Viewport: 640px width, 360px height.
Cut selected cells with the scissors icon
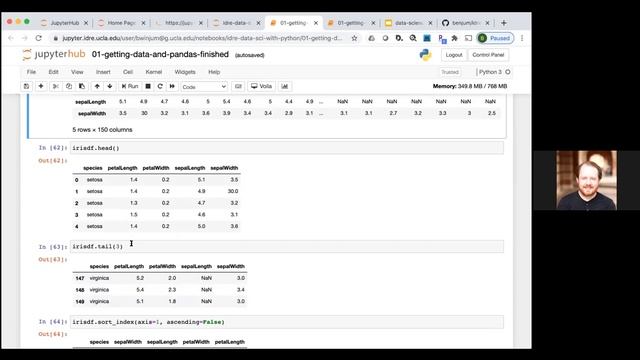(x=56, y=86)
